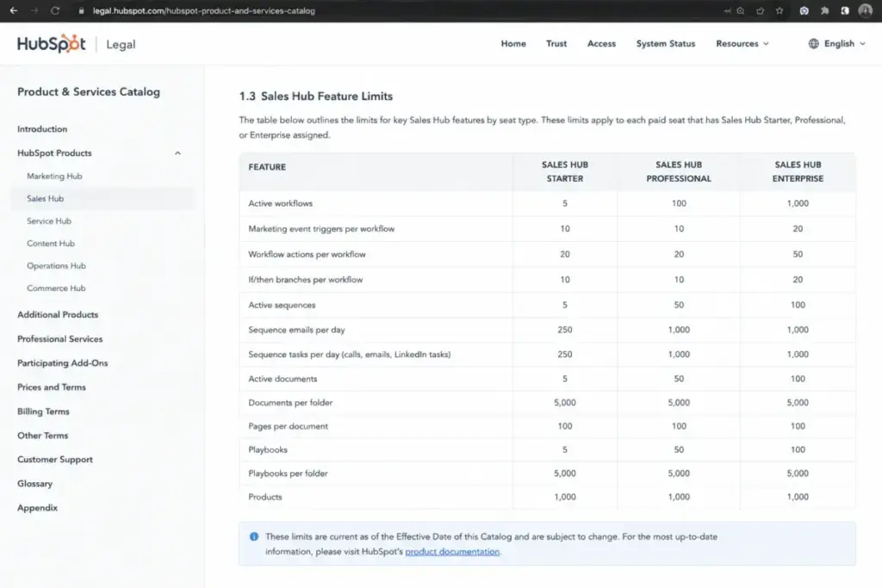This screenshot has height=588, width=882.
Task: Click the blue shield extension icon
Action: click(804, 10)
